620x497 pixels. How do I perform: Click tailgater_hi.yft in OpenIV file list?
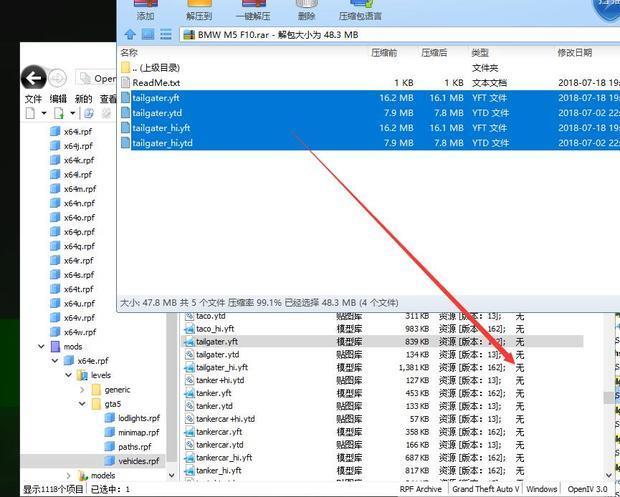222,367
